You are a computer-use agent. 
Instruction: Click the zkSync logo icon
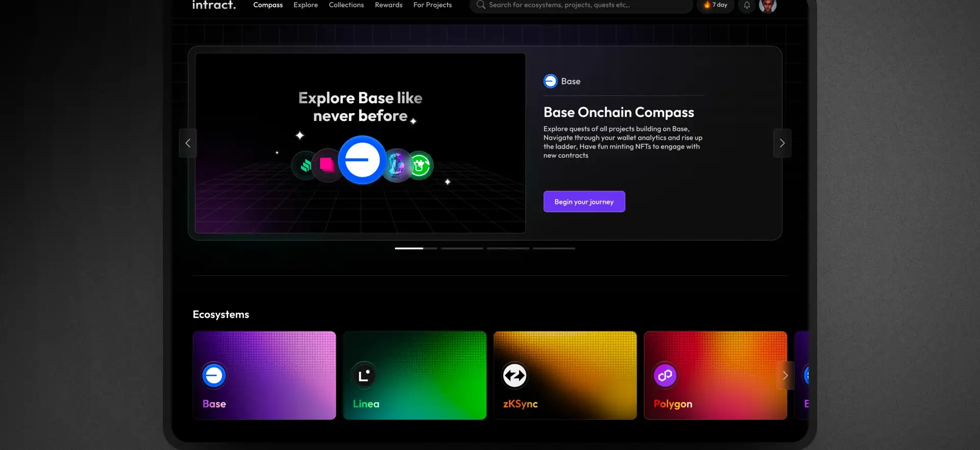514,376
